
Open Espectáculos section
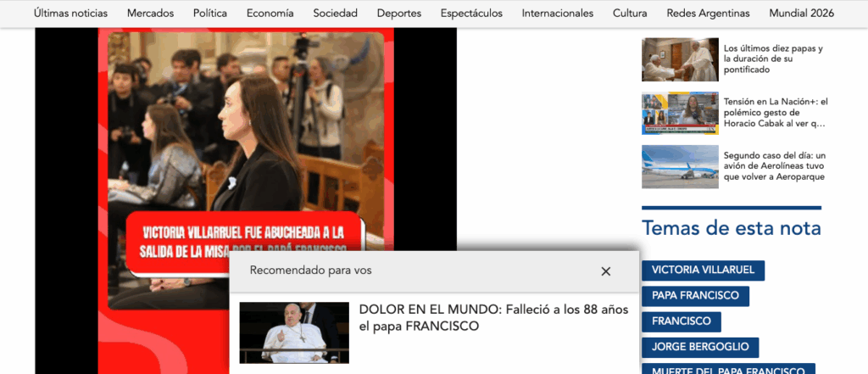coord(471,14)
